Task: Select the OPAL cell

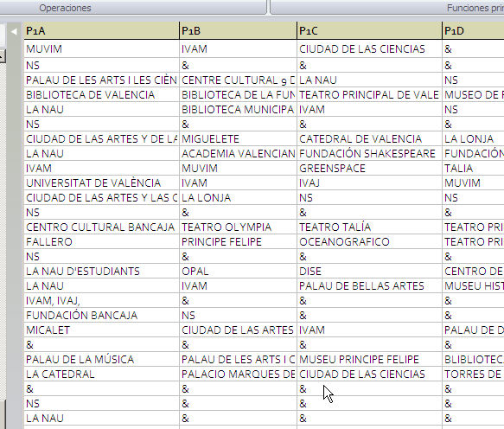Action: [239, 271]
